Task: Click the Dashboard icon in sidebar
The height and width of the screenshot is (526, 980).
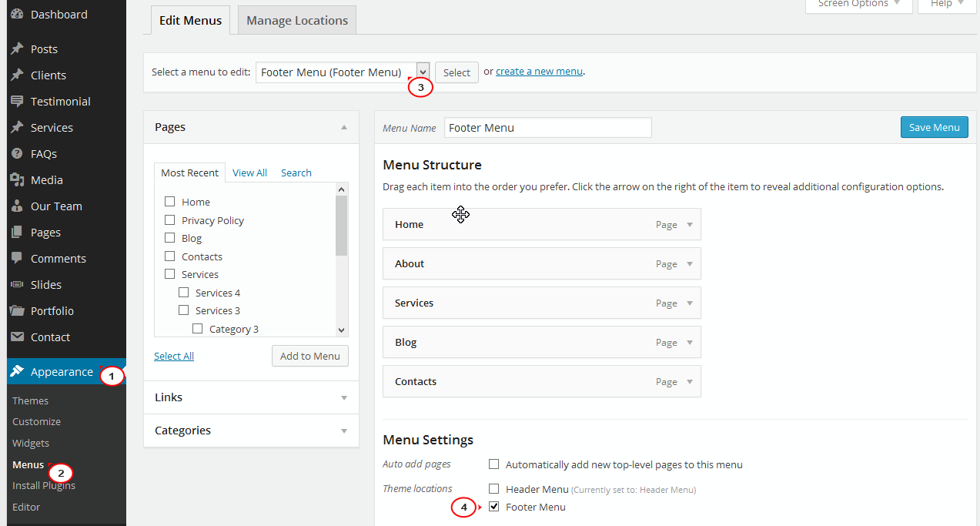Action: pyautogui.click(x=17, y=15)
